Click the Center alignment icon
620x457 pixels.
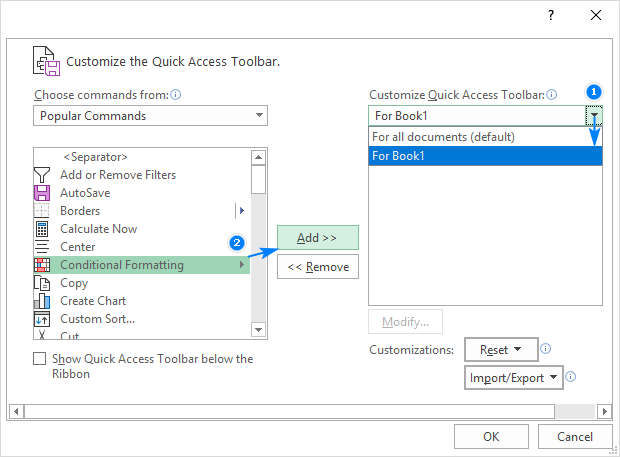[x=42, y=247]
